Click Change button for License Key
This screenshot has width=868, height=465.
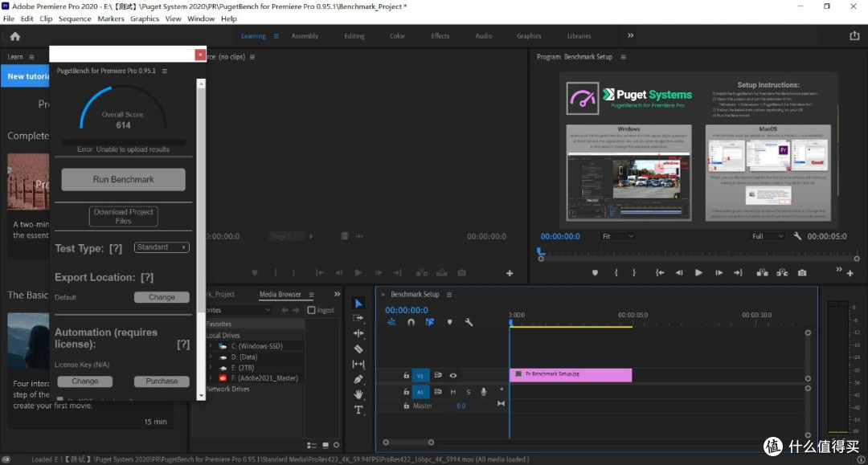(84, 381)
